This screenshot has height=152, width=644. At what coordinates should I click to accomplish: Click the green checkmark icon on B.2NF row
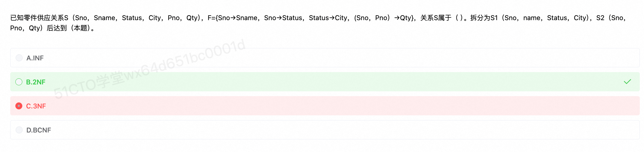pyautogui.click(x=627, y=82)
